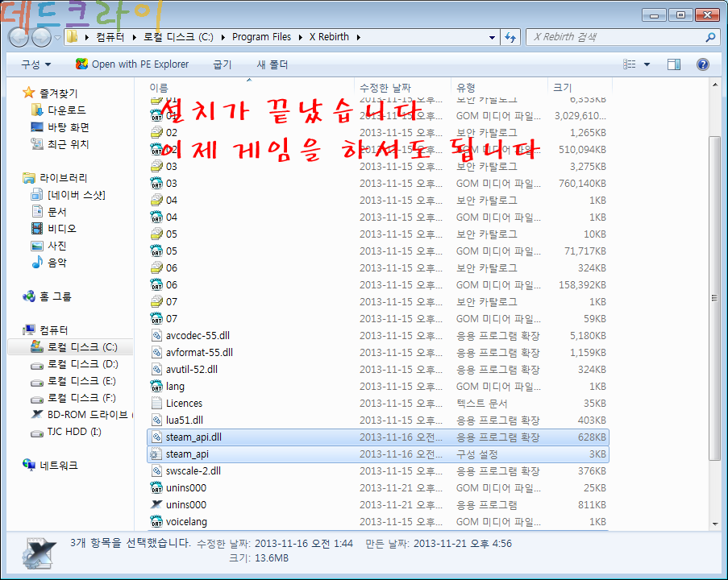Open Help with the question mark icon
728x580 pixels.
(703, 64)
